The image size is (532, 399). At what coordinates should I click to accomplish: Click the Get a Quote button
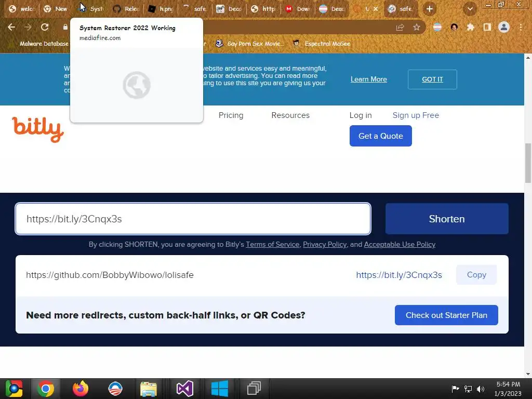(381, 136)
